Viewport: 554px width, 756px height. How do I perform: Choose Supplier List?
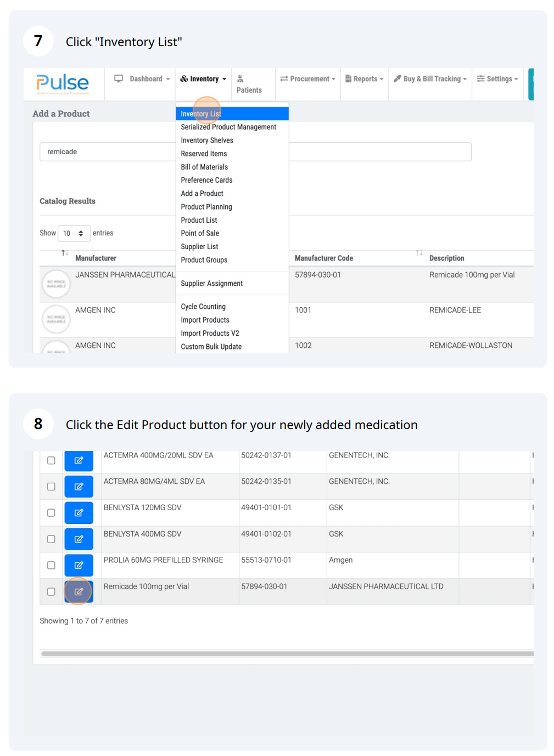click(199, 247)
